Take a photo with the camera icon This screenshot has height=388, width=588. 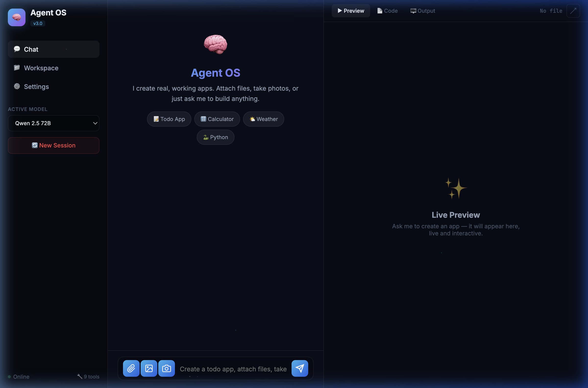pos(167,368)
